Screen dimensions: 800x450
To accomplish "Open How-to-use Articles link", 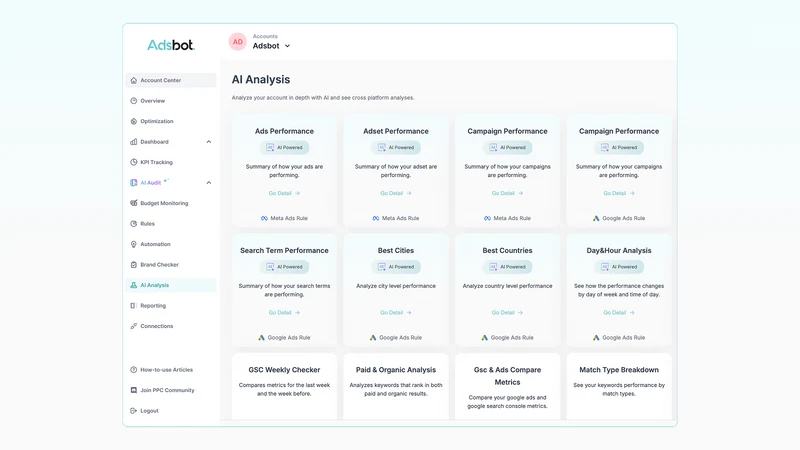I will 167,370.
